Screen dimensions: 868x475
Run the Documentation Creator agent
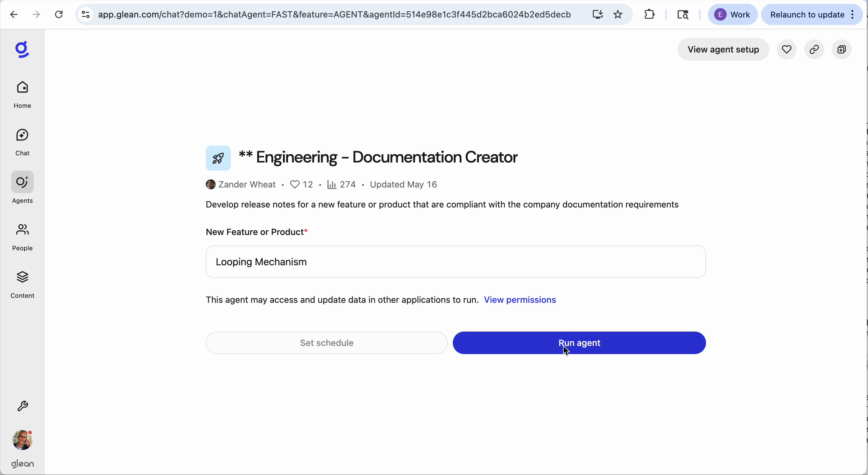click(x=579, y=342)
